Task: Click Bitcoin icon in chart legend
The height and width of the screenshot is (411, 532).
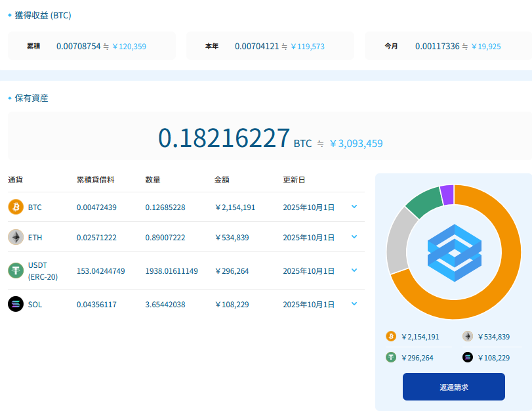Action: point(391,337)
